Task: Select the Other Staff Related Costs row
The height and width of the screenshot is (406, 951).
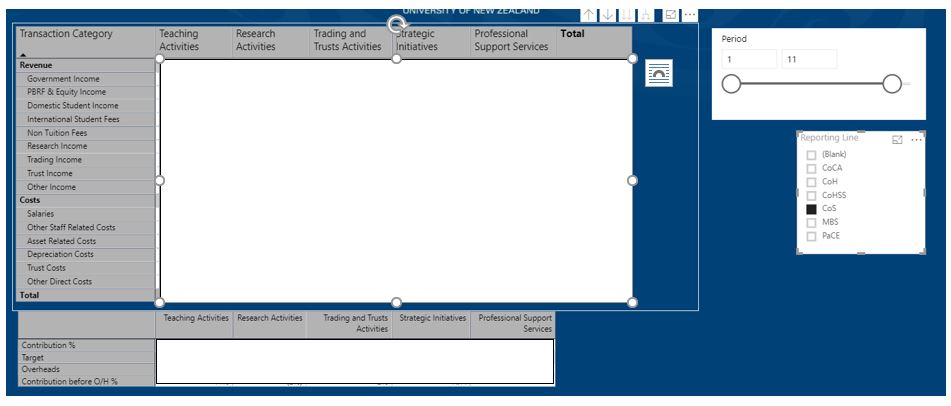Action: tap(86, 228)
